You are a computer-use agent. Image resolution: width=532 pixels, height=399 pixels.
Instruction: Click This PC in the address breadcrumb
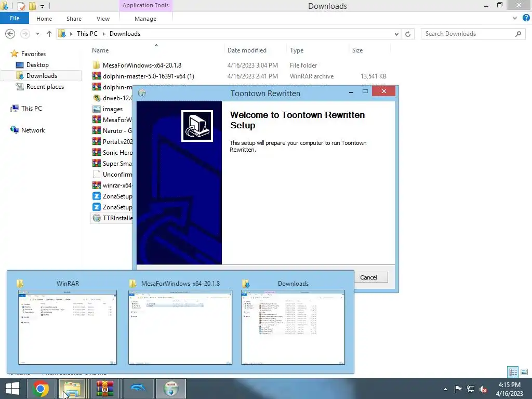[87, 34]
